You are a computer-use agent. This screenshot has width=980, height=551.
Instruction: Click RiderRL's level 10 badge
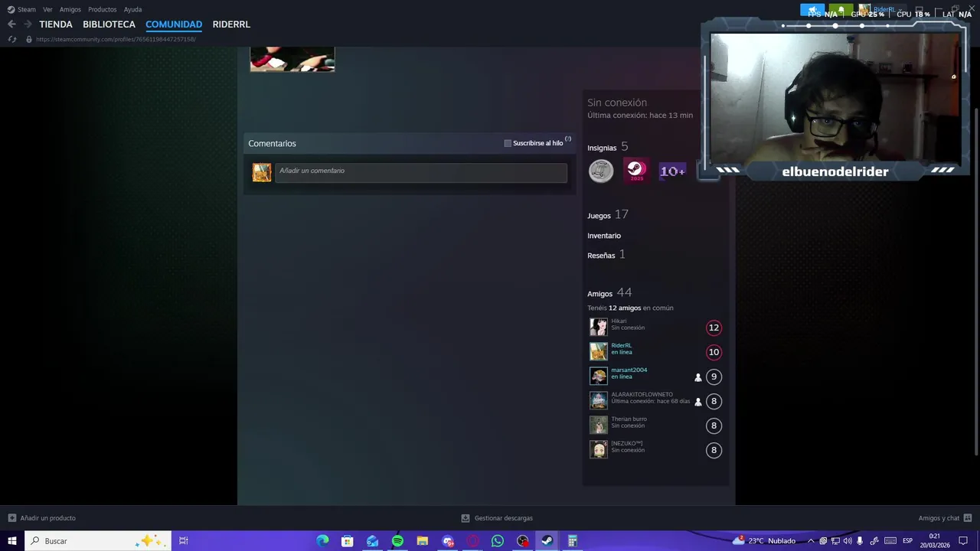714,352
